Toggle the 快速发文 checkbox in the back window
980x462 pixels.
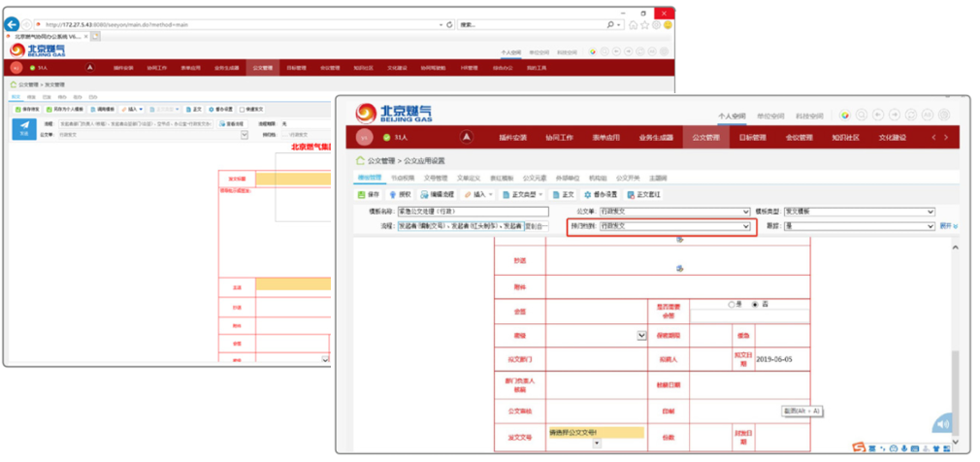(243, 109)
